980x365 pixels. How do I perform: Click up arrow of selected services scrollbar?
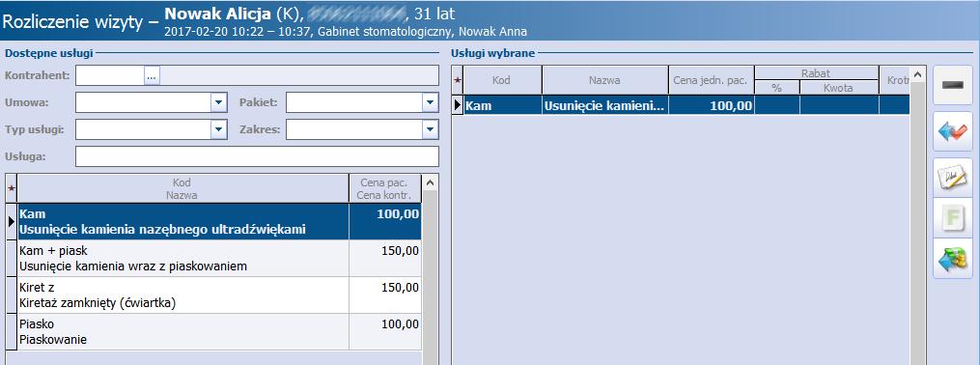coord(917,75)
